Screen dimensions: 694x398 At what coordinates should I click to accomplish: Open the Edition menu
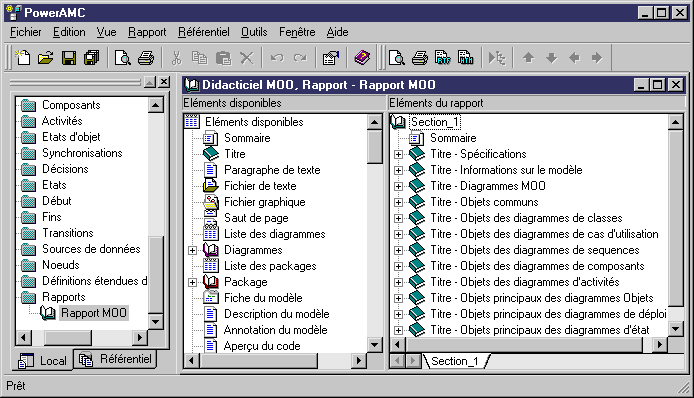[69, 32]
